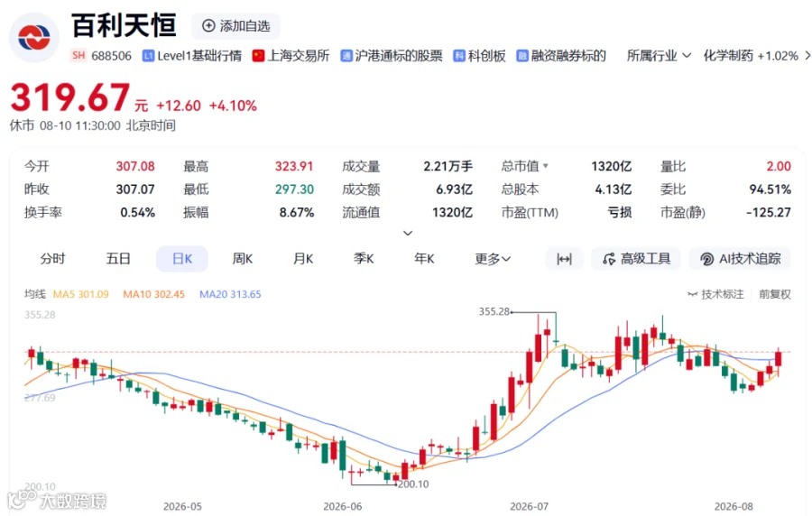812x516 pixels.
Task: Click the 2026-07 date axis label
Action: point(529,507)
